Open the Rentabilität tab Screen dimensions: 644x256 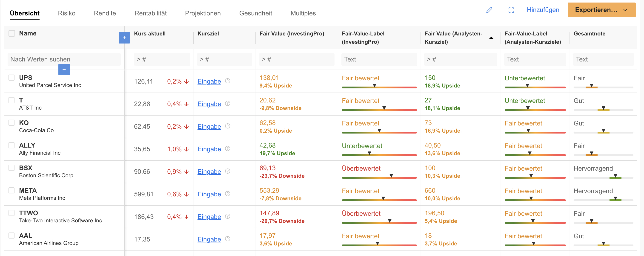[151, 13]
